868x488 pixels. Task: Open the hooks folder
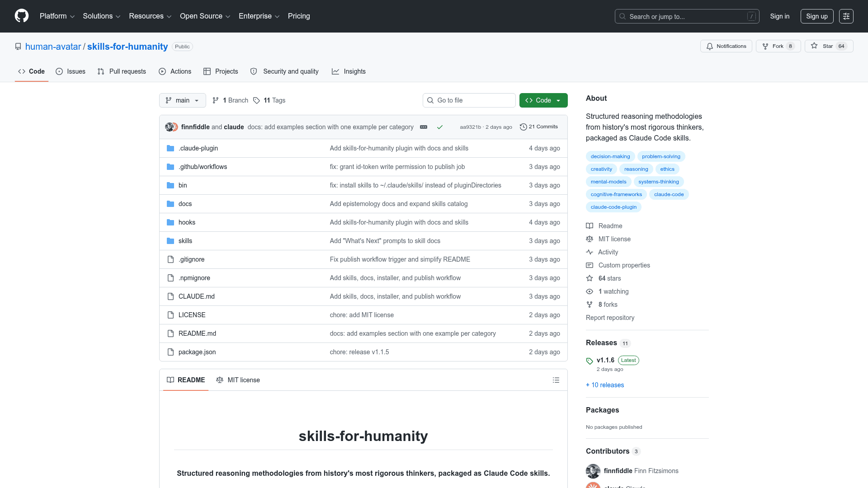pyautogui.click(x=187, y=222)
